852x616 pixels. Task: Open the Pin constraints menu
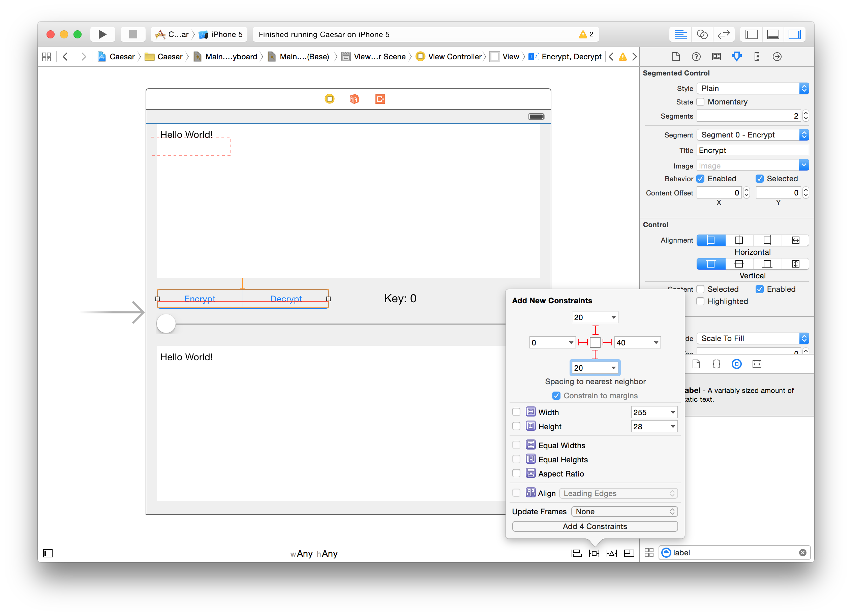pyautogui.click(x=594, y=553)
